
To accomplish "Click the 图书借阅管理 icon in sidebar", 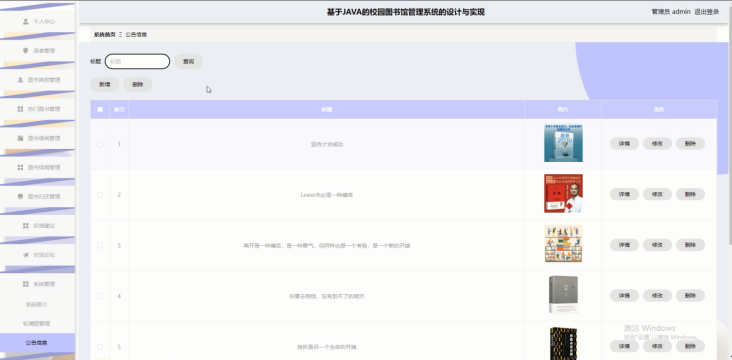I will pos(20,138).
